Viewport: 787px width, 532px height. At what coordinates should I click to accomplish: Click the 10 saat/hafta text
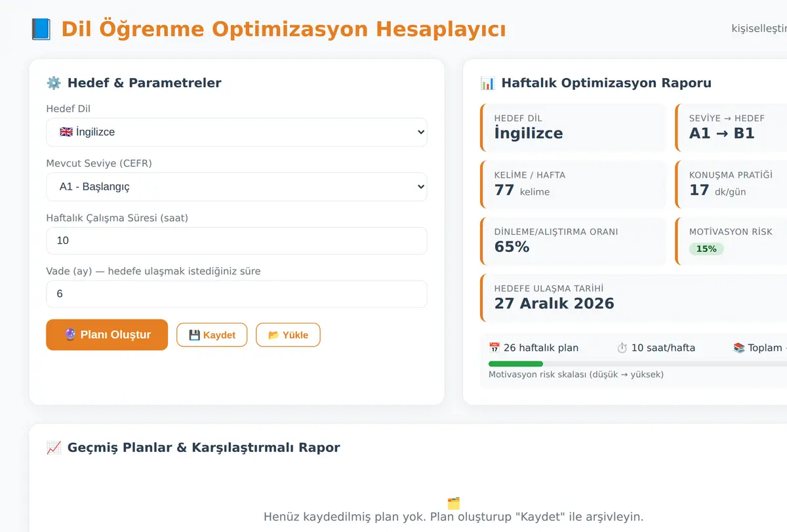(663, 348)
